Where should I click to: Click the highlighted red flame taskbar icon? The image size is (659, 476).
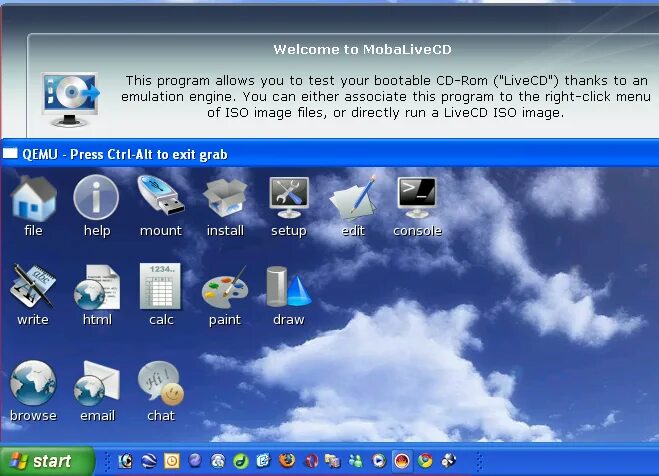402,461
